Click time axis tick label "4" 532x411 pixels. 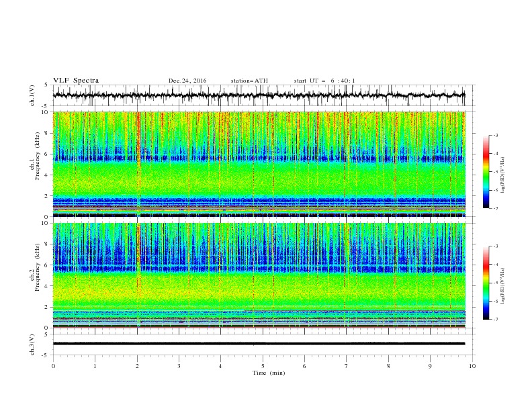click(220, 366)
